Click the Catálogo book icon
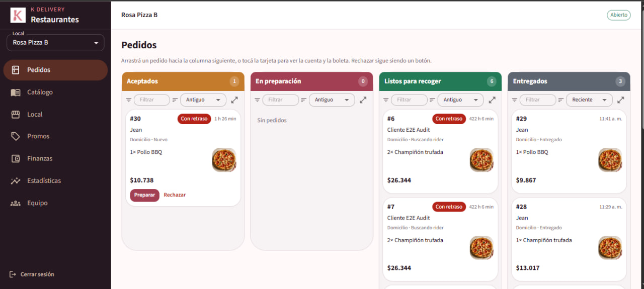This screenshot has width=644, height=289. click(x=16, y=92)
